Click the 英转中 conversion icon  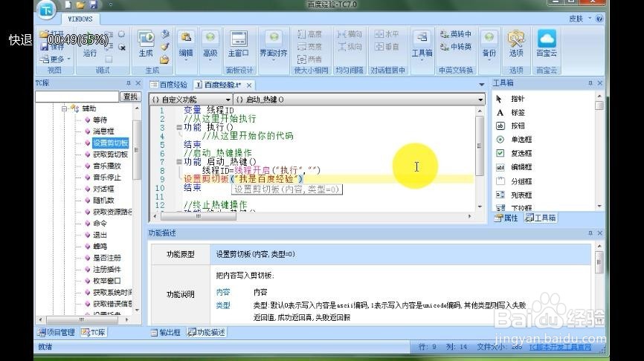coord(455,34)
